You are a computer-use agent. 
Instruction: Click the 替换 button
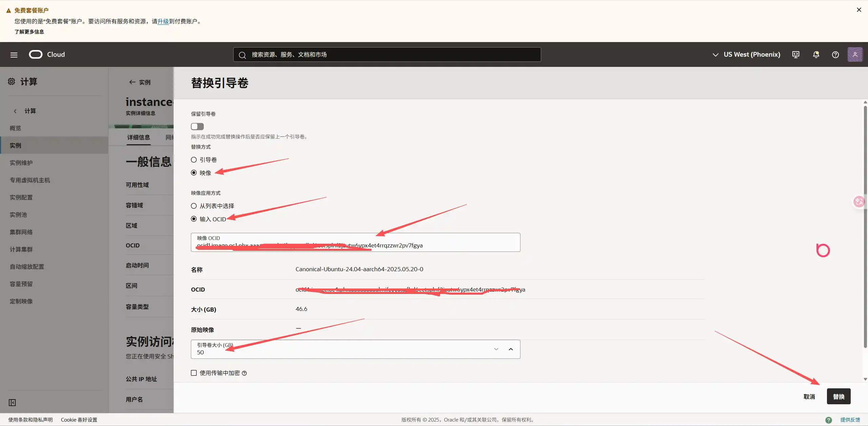(839, 396)
